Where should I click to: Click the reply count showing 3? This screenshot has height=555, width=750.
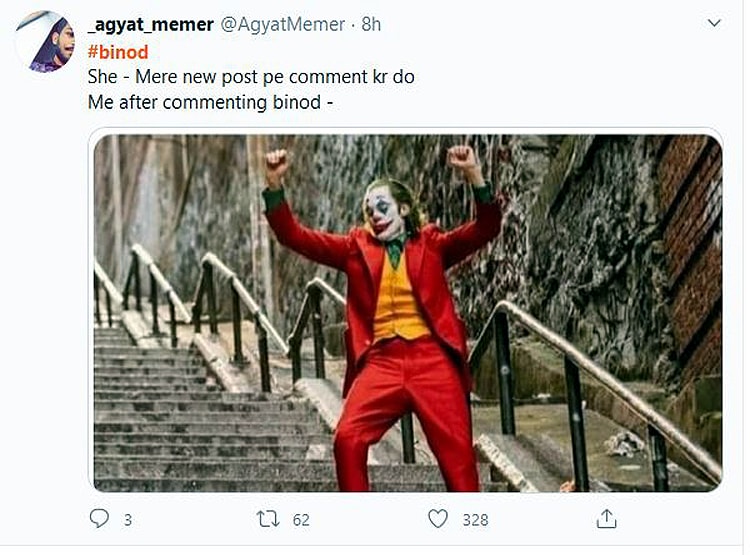127,520
